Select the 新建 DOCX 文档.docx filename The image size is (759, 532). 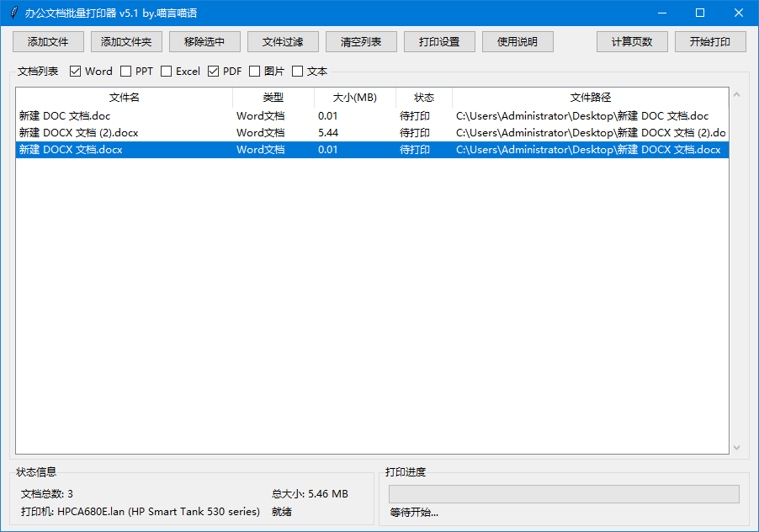71,150
